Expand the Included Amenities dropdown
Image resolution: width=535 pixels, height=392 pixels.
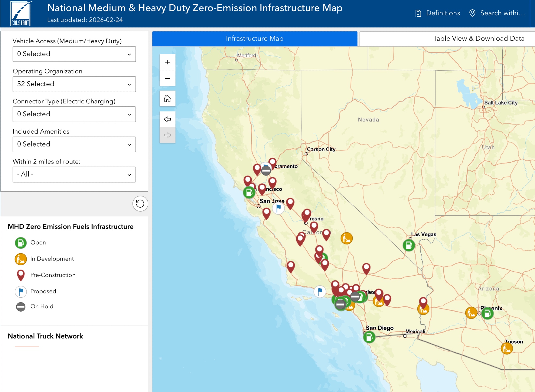pyautogui.click(x=74, y=144)
